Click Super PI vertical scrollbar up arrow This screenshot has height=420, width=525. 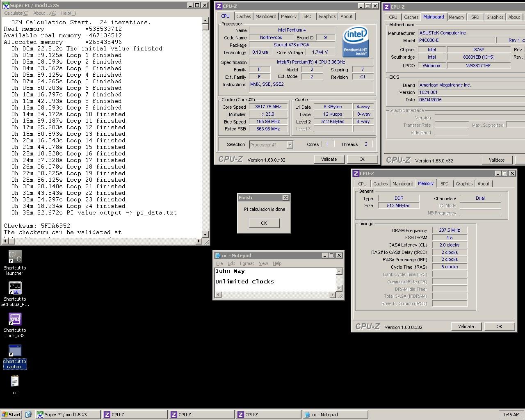(205, 21)
